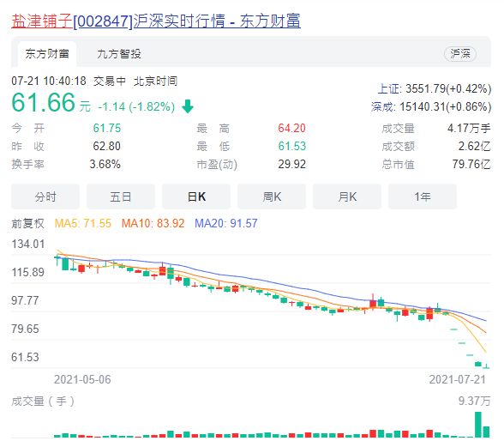
Task: Select the 分时 chart view
Action: 45,196
